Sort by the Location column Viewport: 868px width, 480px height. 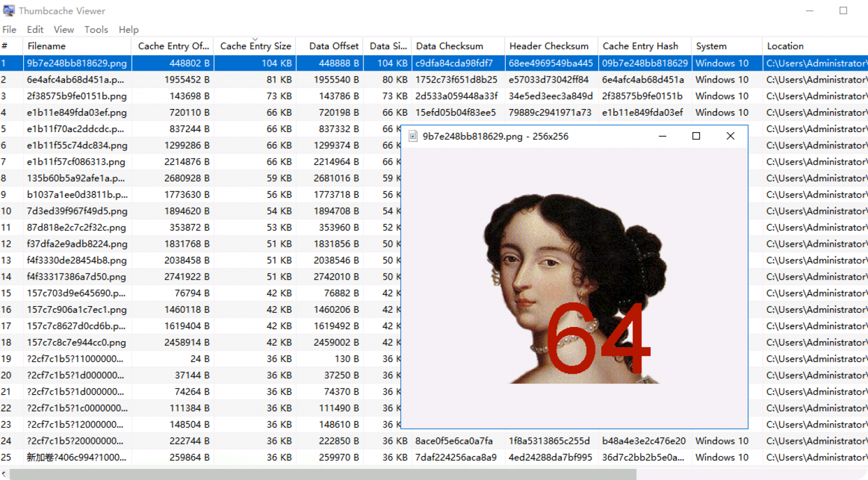point(785,46)
